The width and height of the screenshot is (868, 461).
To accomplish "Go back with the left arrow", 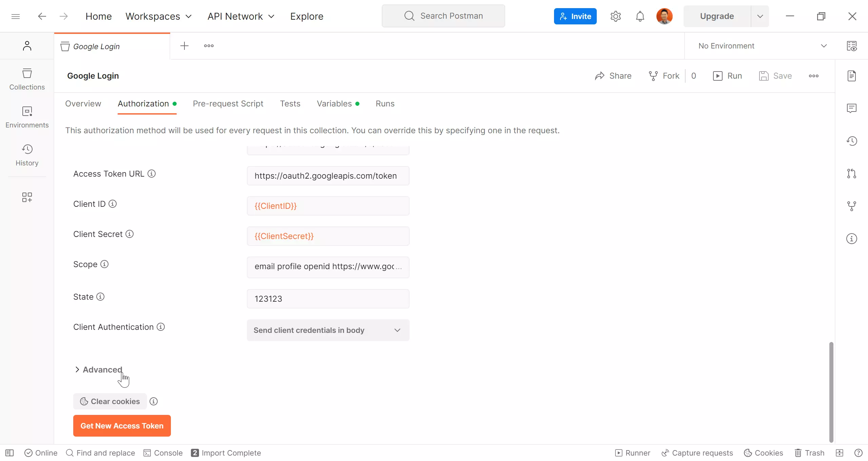I will coord(42,16).
